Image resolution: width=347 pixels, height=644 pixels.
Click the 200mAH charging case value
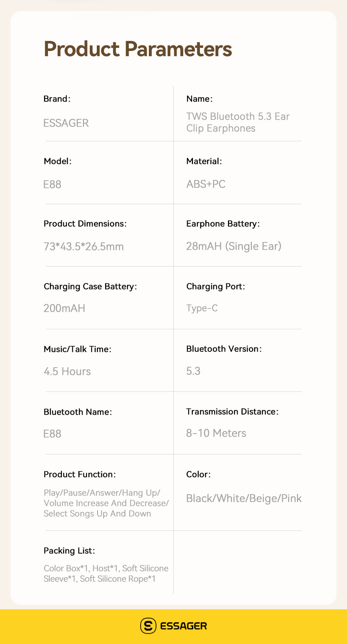point(64,308)
